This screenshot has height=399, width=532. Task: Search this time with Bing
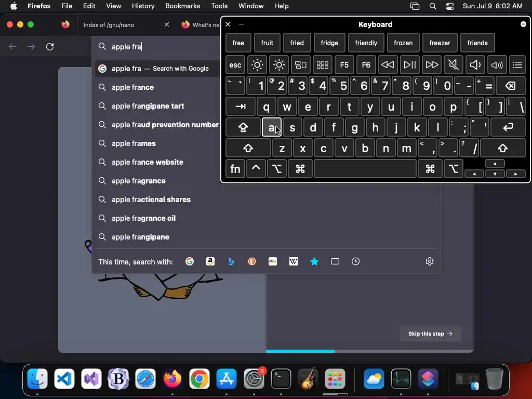point(231,261)
